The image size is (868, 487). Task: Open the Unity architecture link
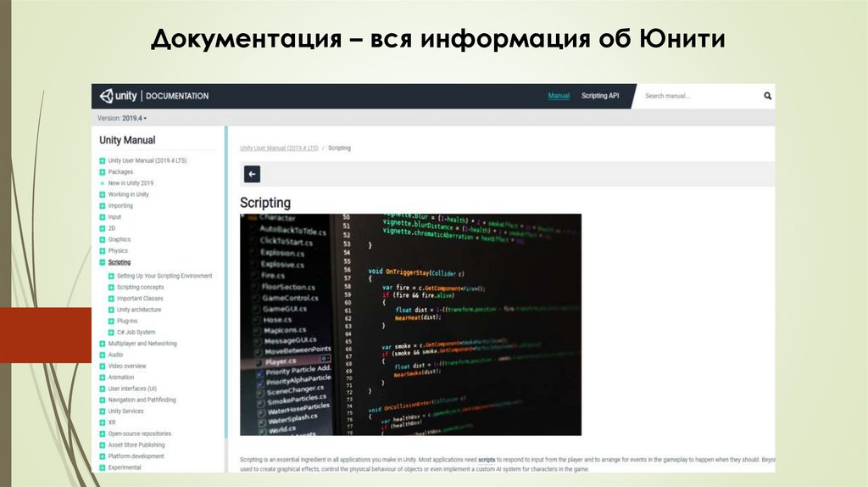click(x=139, y=310)
